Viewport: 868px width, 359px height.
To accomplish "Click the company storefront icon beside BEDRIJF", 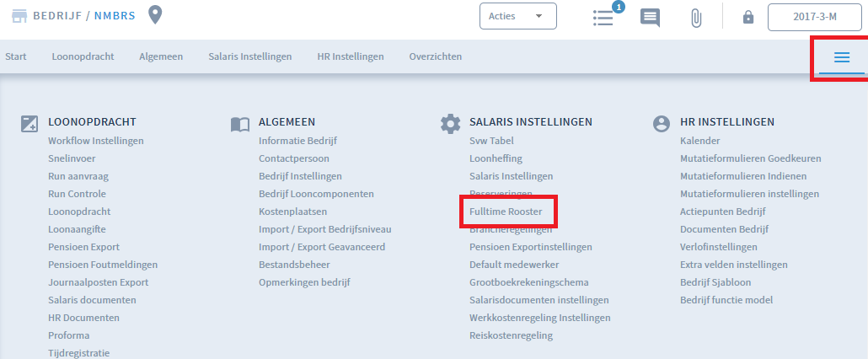I will tap(19, 16).
